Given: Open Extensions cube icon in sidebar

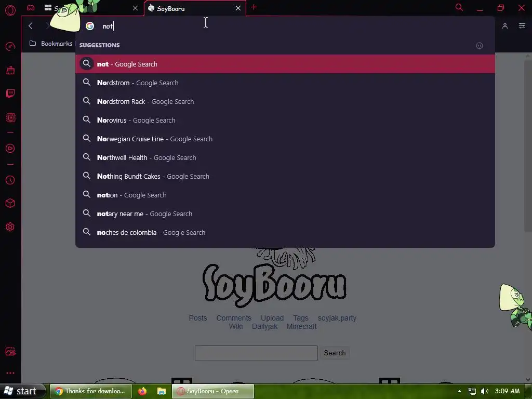Looking at the screenshot, I should [10, 203].
